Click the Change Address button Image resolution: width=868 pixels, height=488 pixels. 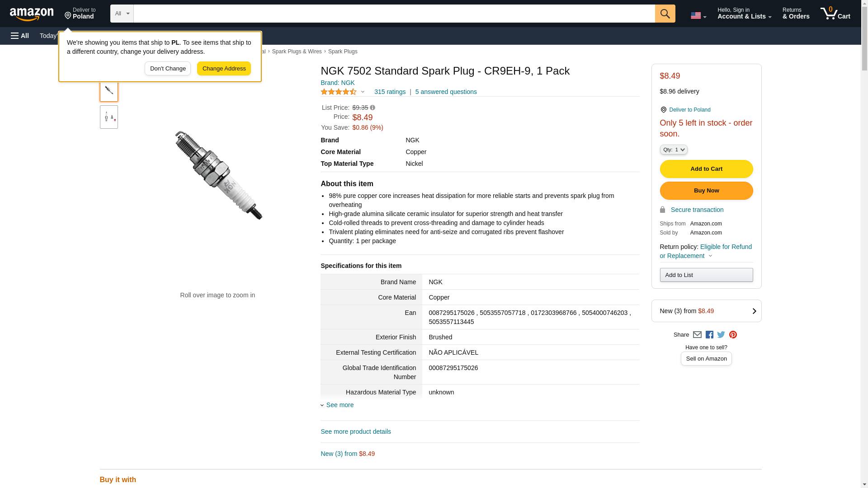(x=224, y=69)
